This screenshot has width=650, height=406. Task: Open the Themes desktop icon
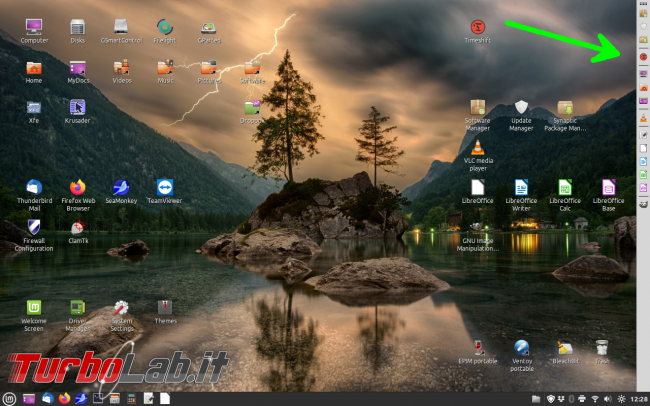pyautogui.click(x=165, y=307)
